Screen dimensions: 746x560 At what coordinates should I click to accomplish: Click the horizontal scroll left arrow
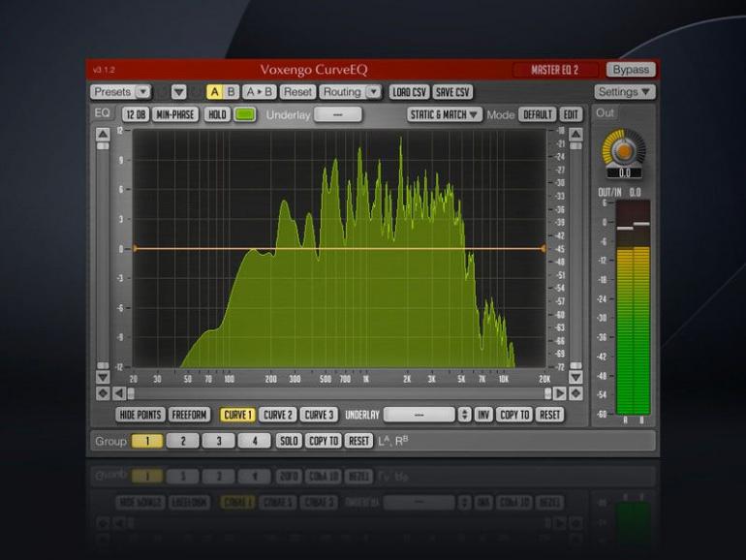click(x=119, y=393)
